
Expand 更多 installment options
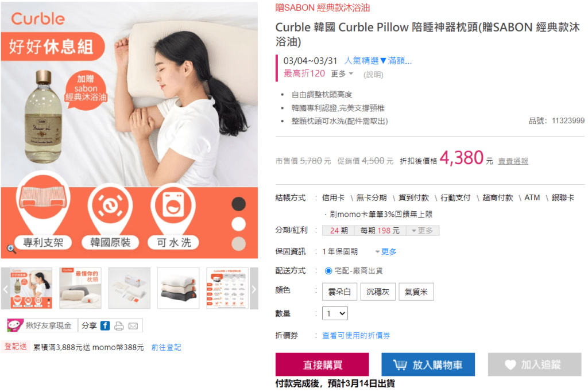tap(422, 231)
